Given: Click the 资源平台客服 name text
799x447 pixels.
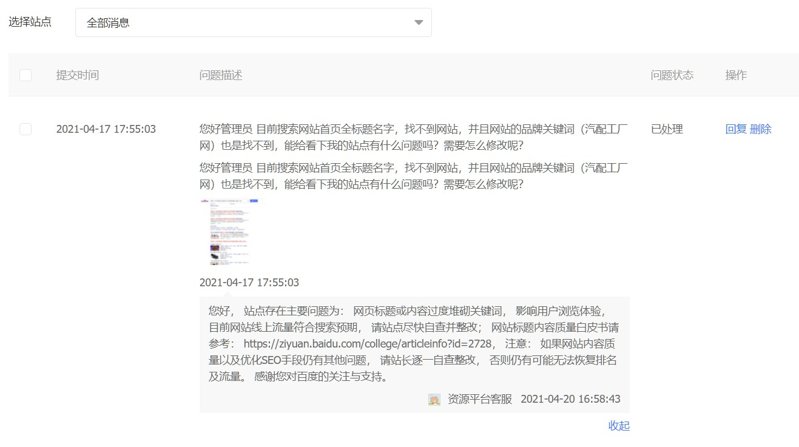Looking at the screenshot, I should point(480,399).
